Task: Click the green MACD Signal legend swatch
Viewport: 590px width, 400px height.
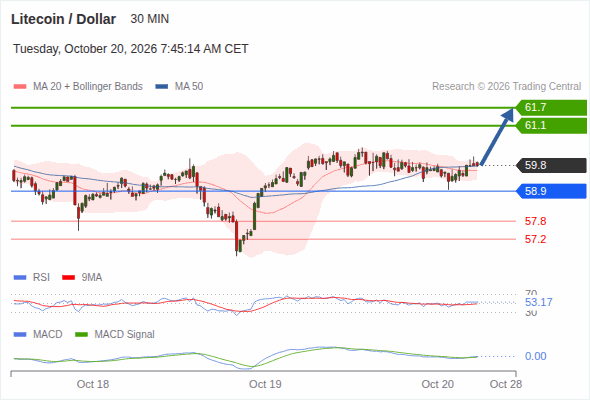Action: pos(81,335)
